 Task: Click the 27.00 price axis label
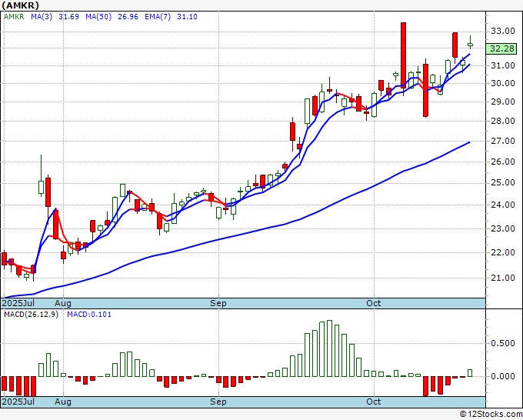tap(503, 141)
